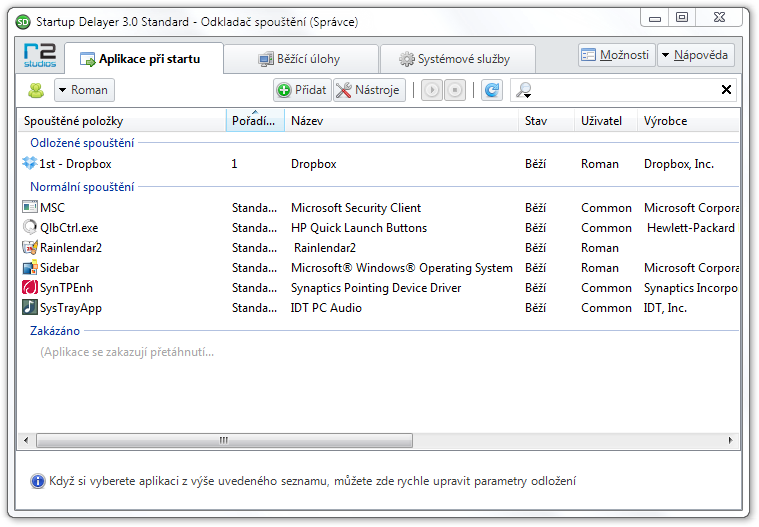Image resolution: width=759 pixels, height=527 pixels.
Task: Click the horizontal scrollbar thumb
Action: [225, 440]
